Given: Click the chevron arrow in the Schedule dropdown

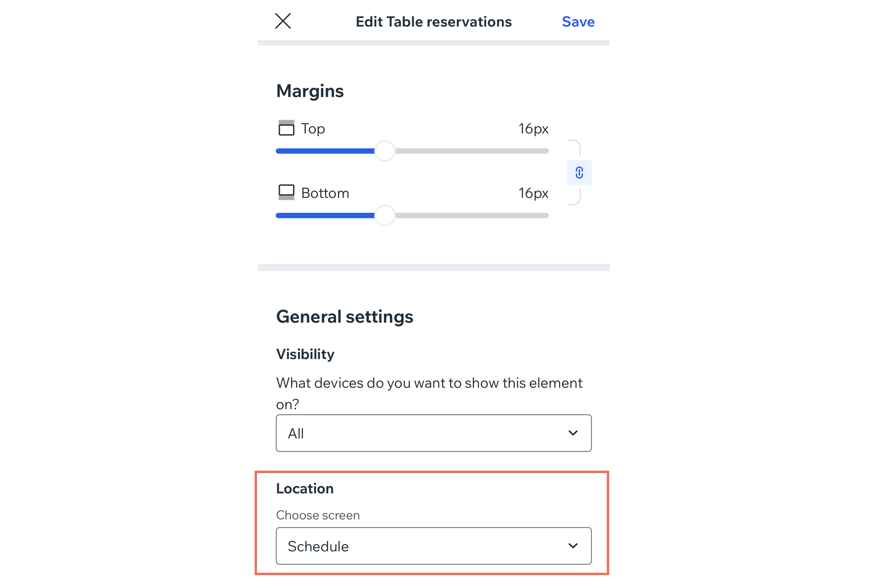Looking at the screenshot, I should (x=573, y=546).
